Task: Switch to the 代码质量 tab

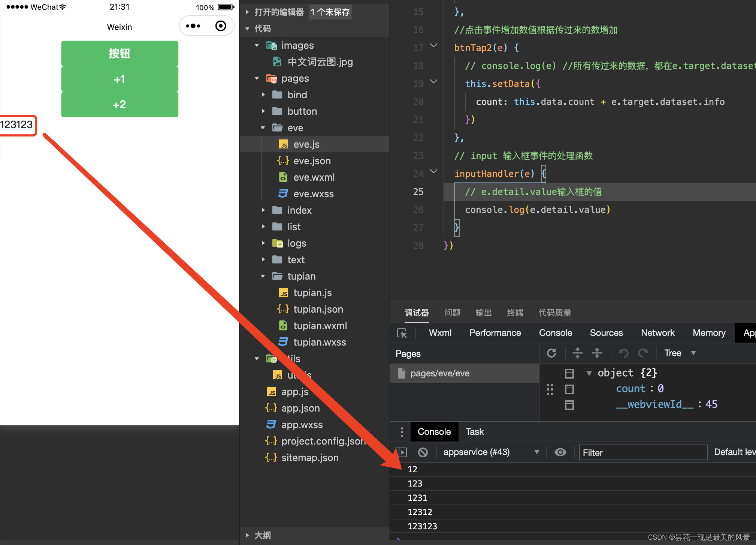Action: click(x=555, y=313)
